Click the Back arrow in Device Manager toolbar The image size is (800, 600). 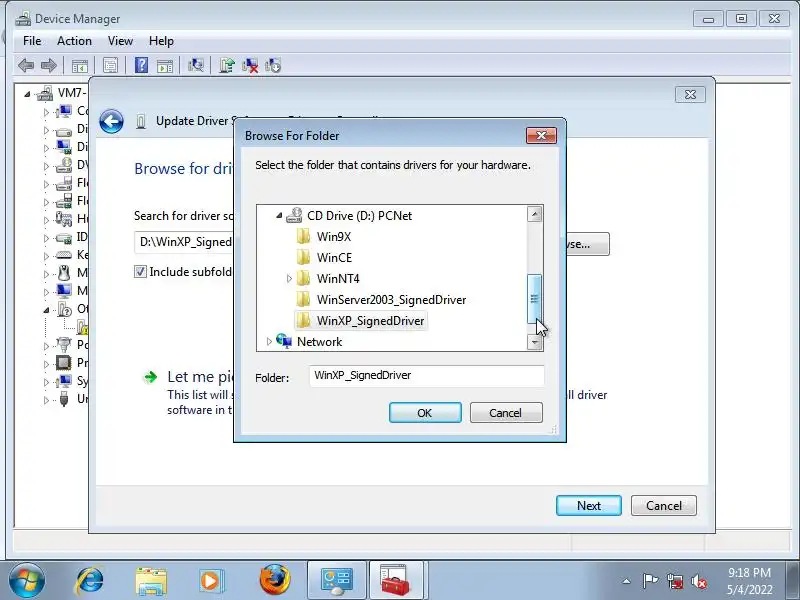coord(26,65)
